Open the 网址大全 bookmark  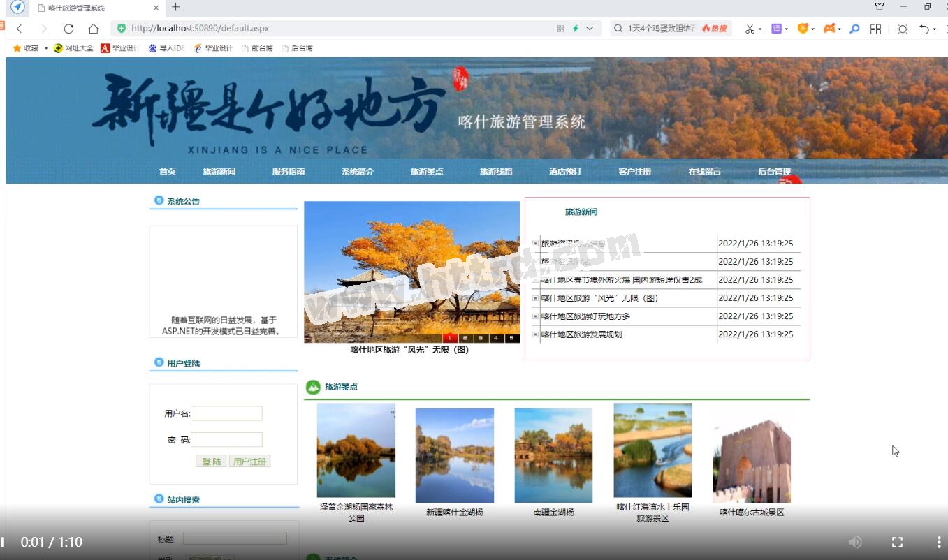(73, 48)
